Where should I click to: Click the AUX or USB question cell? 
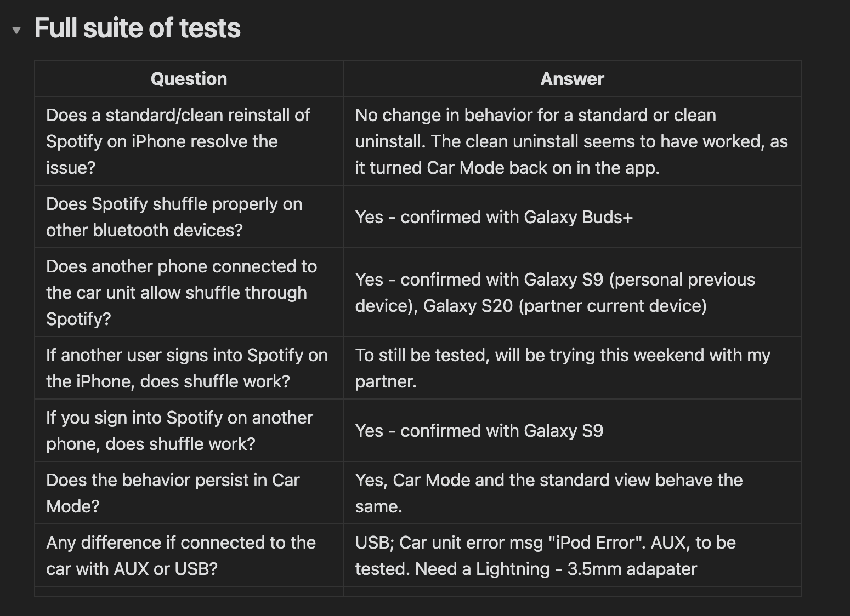(x=189, y=556)
